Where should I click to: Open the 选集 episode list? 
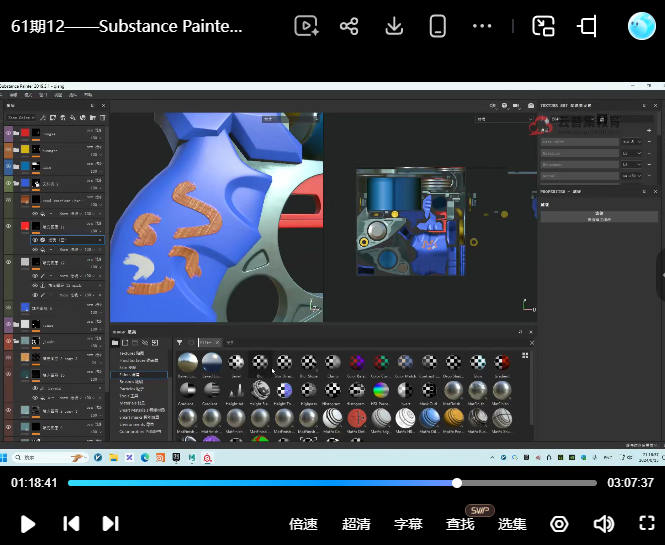(x=512, y=524)
